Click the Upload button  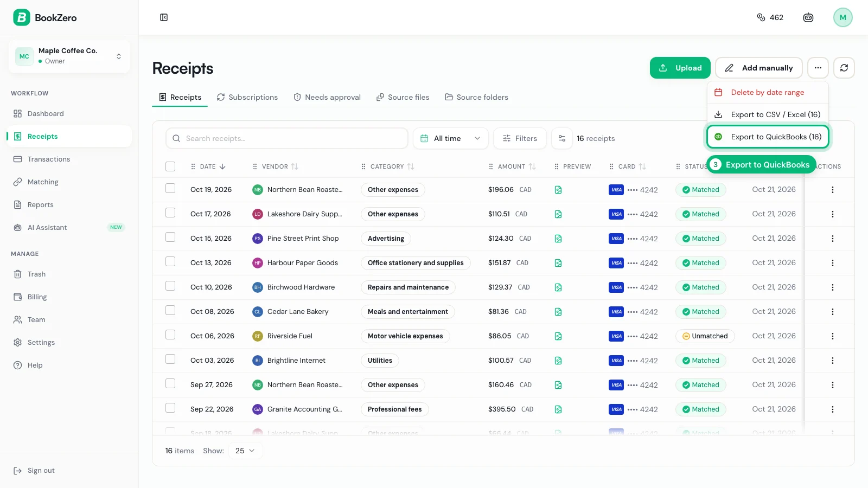pyautogui.click(x=680, y=68)
